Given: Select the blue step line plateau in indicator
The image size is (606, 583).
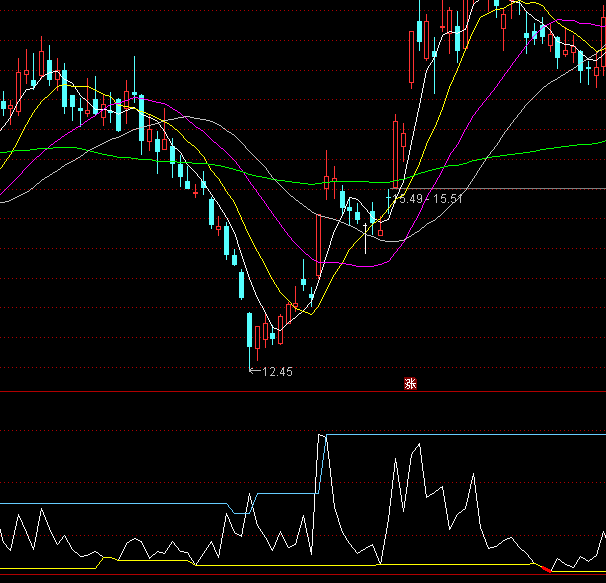Looking at the screenshot, I should pyautogui.click(x=460, y=435).
